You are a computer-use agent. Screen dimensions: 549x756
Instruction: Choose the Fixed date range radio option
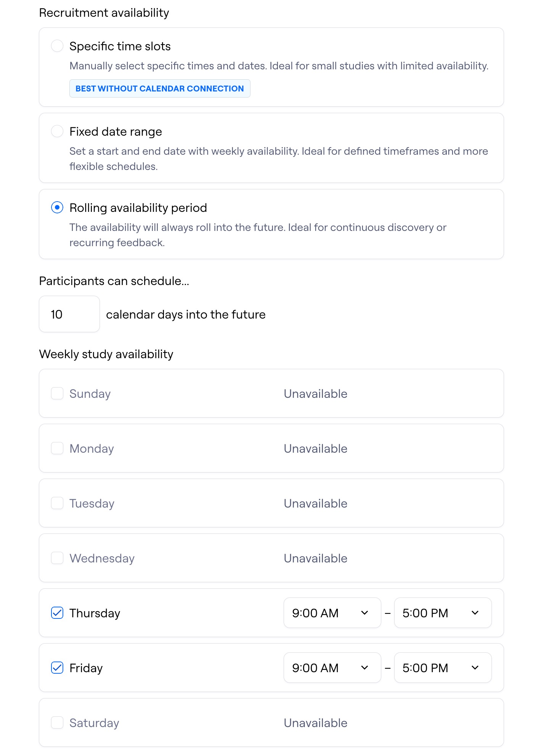[x=57, y=131]
